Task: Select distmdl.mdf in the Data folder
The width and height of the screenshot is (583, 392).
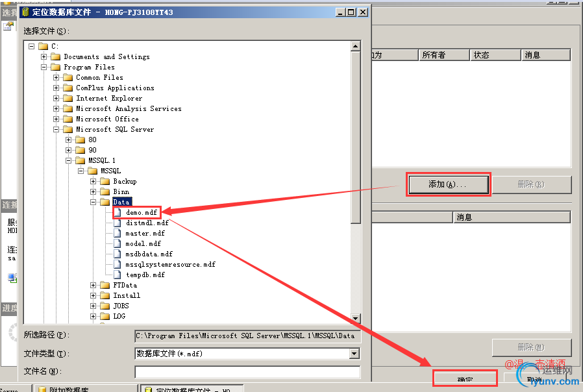Action: [147, 223]
